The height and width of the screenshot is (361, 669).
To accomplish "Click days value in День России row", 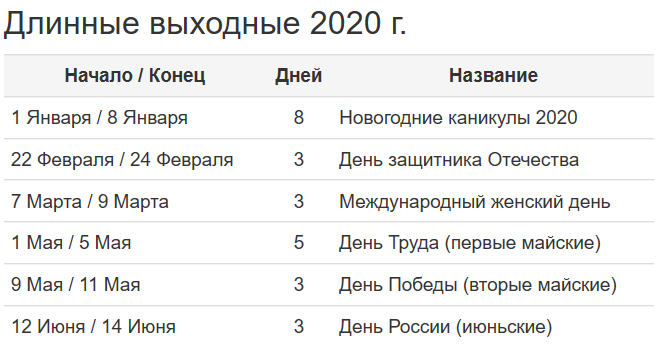I will [299, 327].
